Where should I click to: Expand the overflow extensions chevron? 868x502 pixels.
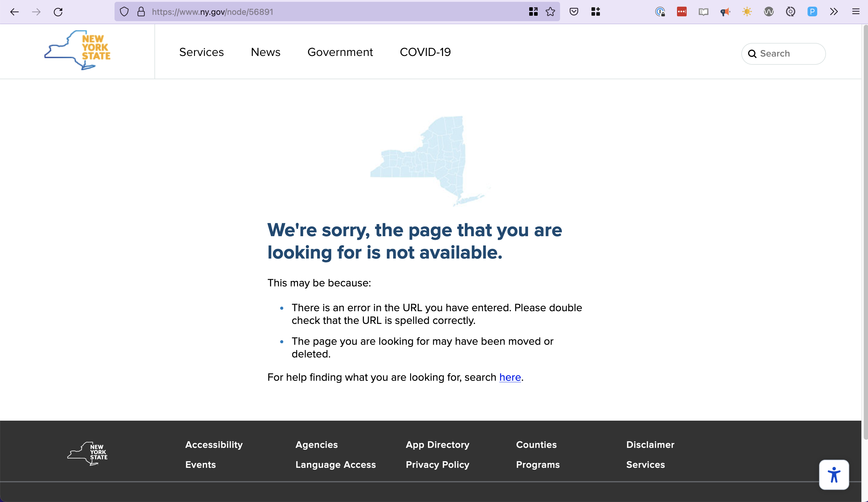click(x=834, y=12)
